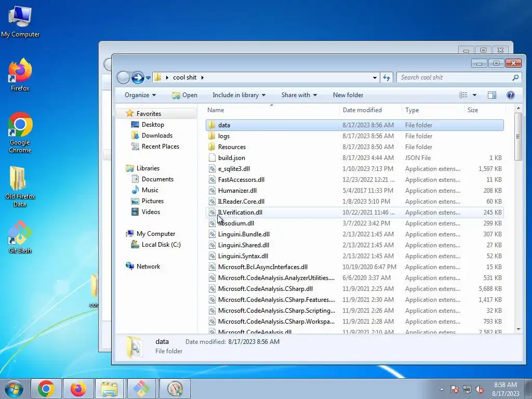Image resolution: width=532 pixels, height=399 pixels.
Task: Select the Humanizer.dll file
Action: click(x=354, y=190)
